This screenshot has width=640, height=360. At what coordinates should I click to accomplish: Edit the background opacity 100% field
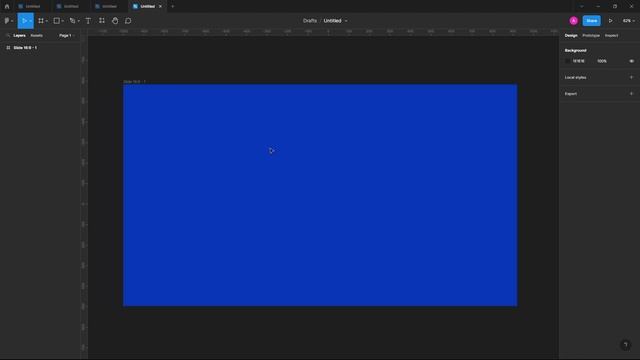click(602, 61)
